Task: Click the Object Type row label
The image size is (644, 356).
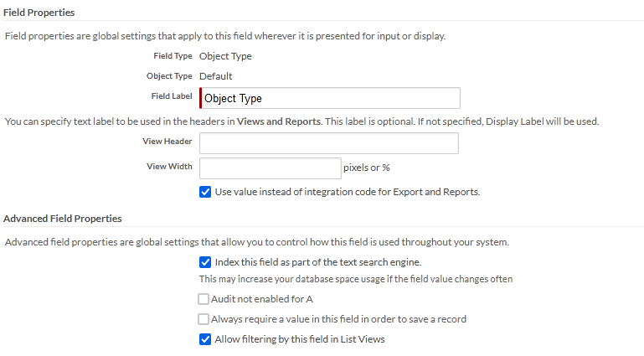Action: [169, 76]
